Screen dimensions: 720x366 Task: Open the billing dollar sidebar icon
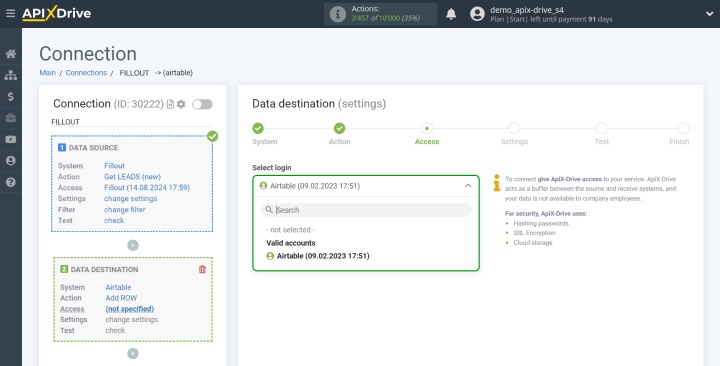tap(11, 96)
